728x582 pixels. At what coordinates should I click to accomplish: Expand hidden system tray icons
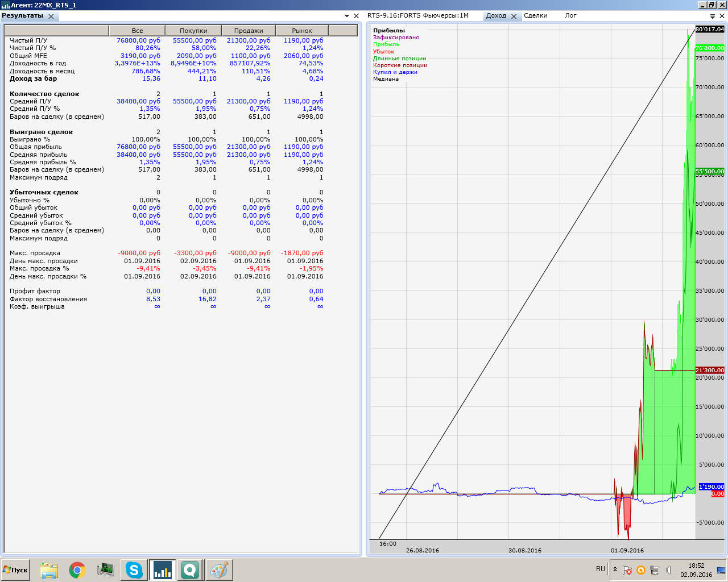click(615, 569)
